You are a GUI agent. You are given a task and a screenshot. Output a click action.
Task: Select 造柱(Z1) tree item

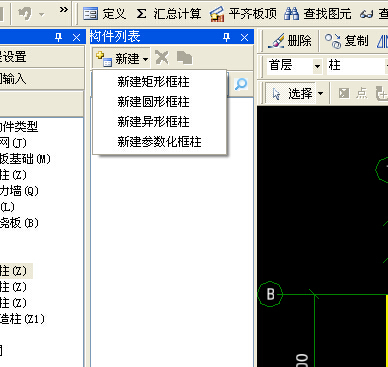[22, 319]
